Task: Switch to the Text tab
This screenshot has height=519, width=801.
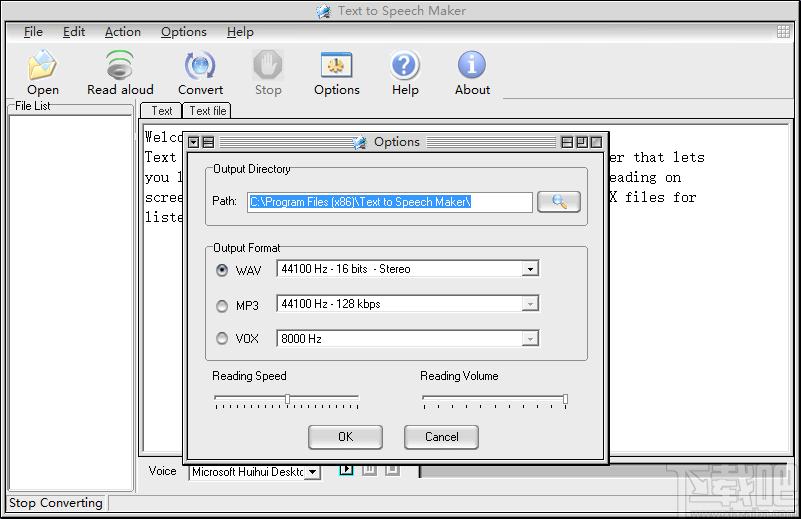Action: point(161,110)
